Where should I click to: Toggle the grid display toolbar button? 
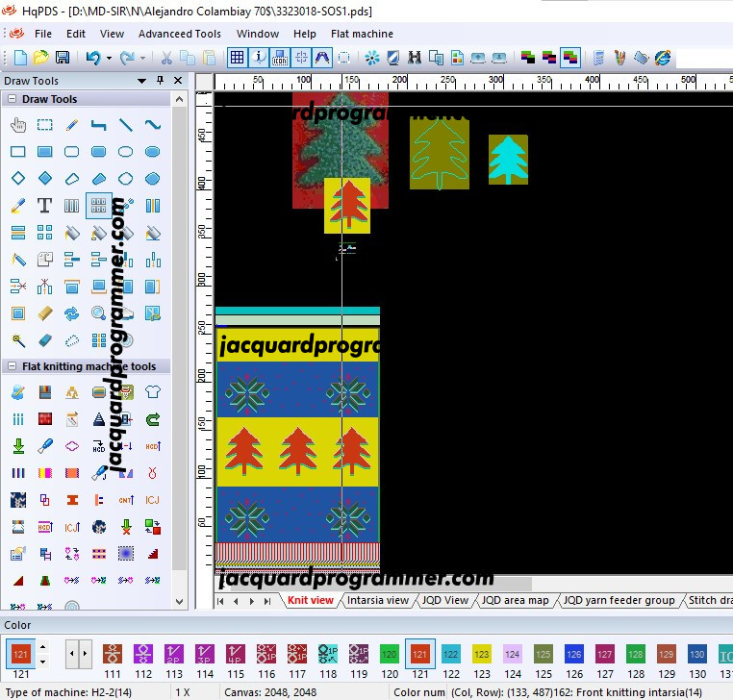pos(237,58)
